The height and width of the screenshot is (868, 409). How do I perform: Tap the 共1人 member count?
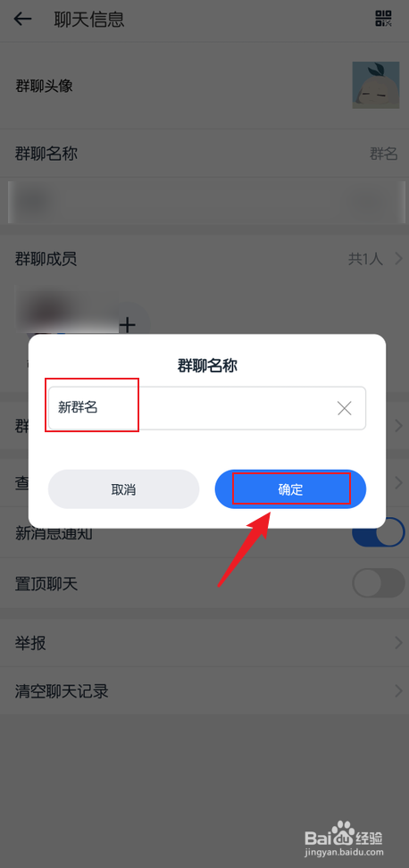pyautogui.click(x=365, y=258)
